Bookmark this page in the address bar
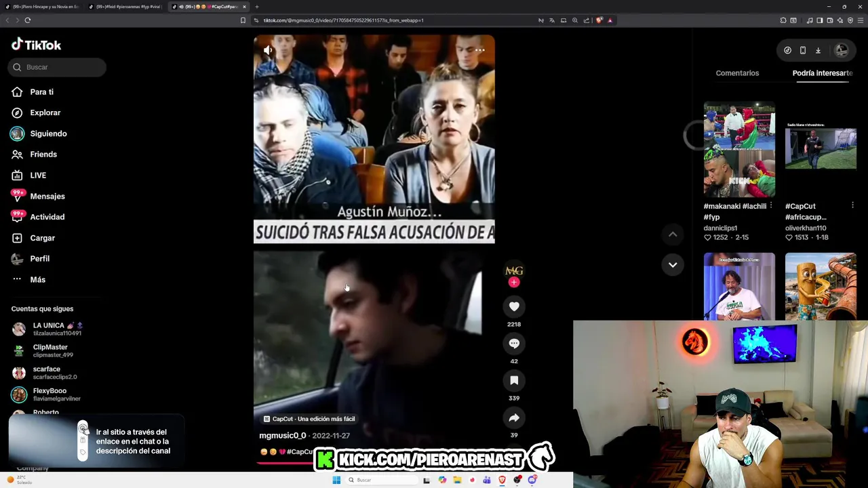868x488 pixels. tap(243, 20)
